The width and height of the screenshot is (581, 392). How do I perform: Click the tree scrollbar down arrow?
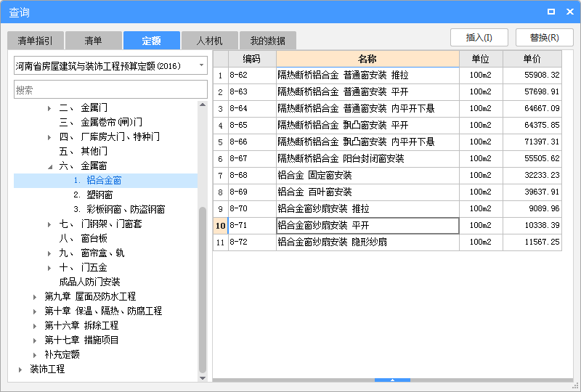[x=203, y=378]
